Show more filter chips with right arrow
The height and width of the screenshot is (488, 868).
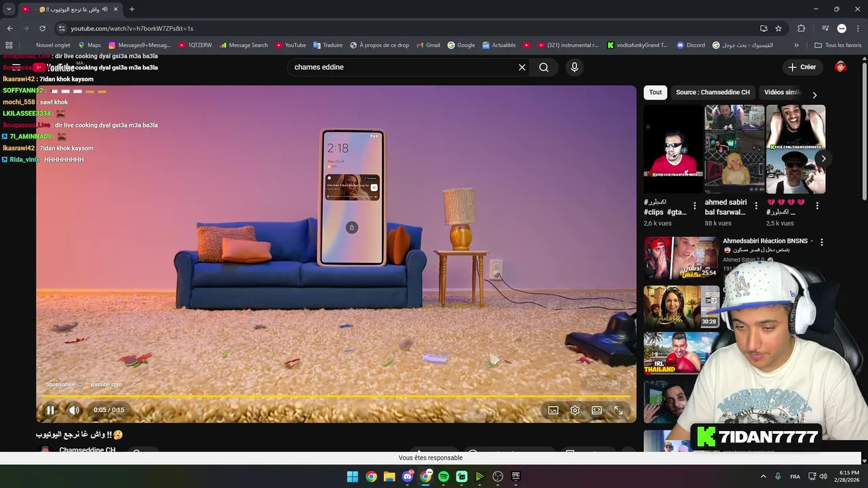click(x=814, y=95)
